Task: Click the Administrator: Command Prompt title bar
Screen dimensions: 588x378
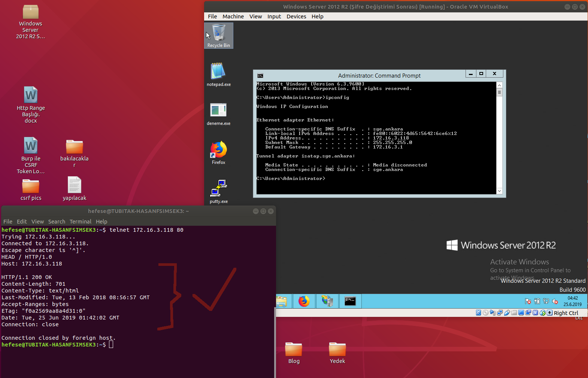Action: coord(379,76)
